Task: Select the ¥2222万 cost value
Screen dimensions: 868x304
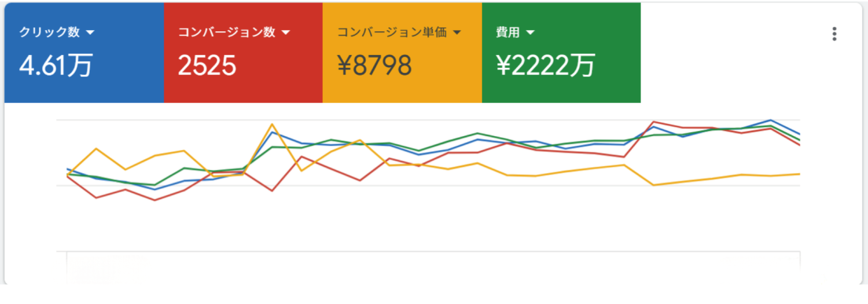Action: [545, 67]
